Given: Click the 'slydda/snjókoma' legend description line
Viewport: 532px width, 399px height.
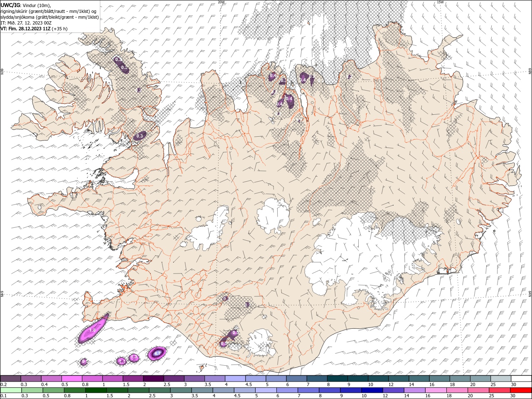Looking at the screenshot, I should coord(49,17).
